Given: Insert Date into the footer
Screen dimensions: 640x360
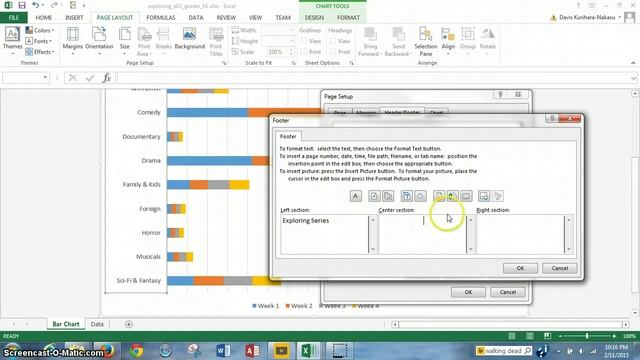Looking at the screenshot, I should tap(407, 196).
